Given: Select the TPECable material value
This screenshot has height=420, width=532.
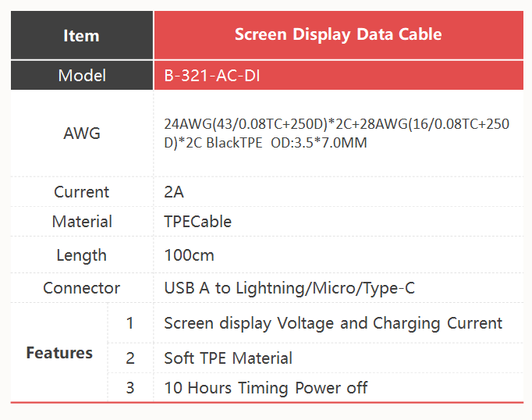Looking at the screenshot, I should (198, 222).
